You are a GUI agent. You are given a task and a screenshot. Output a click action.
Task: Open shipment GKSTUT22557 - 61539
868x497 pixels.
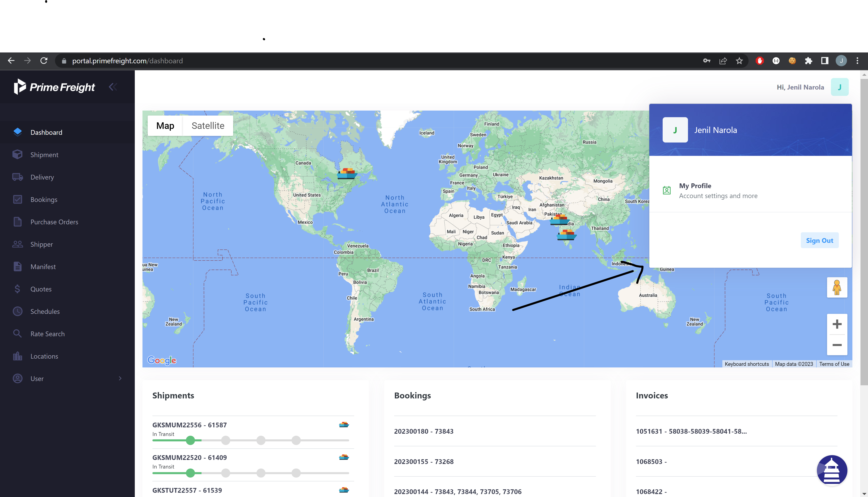pos(187,490)
